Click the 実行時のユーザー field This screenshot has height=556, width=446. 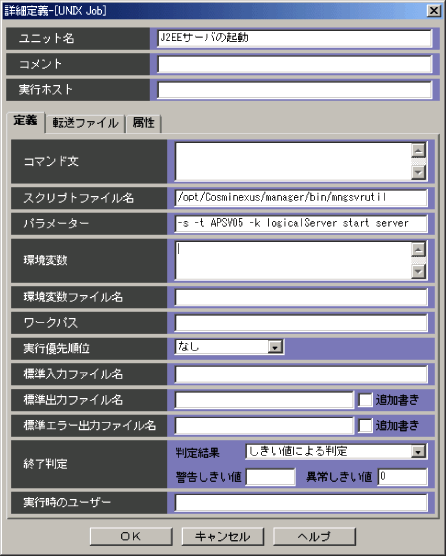click(x=301, y=502)
